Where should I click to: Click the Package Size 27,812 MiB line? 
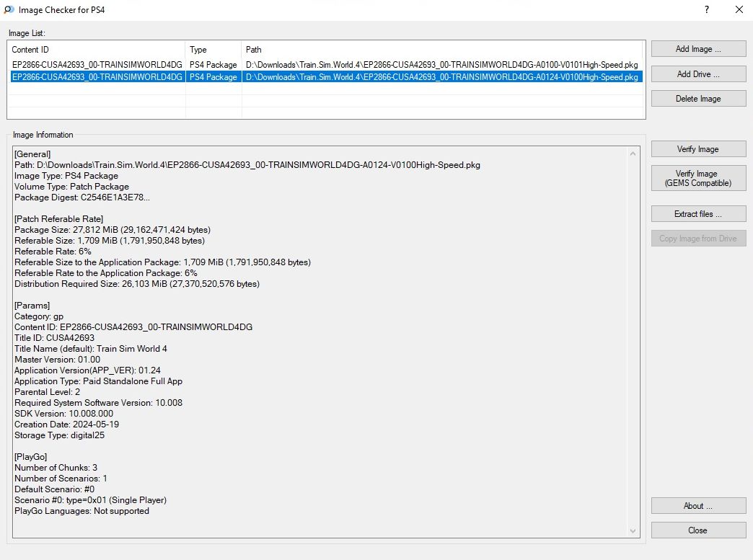click(x=113, y=230)
